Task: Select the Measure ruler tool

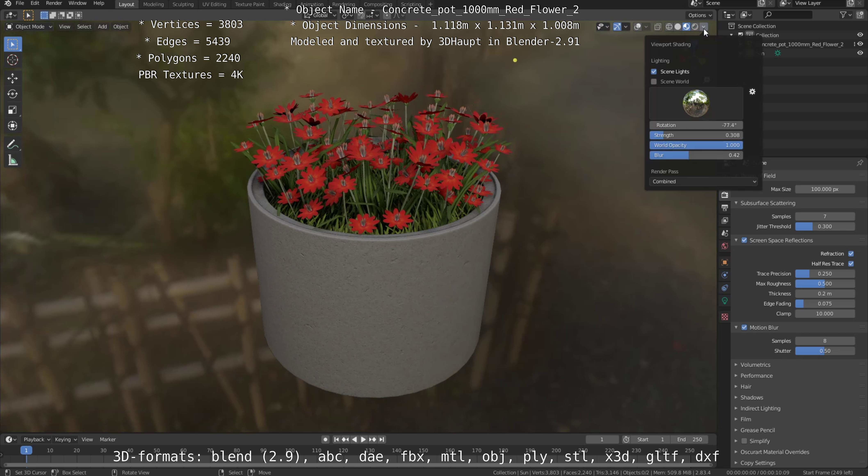Action: pos(13,160)
